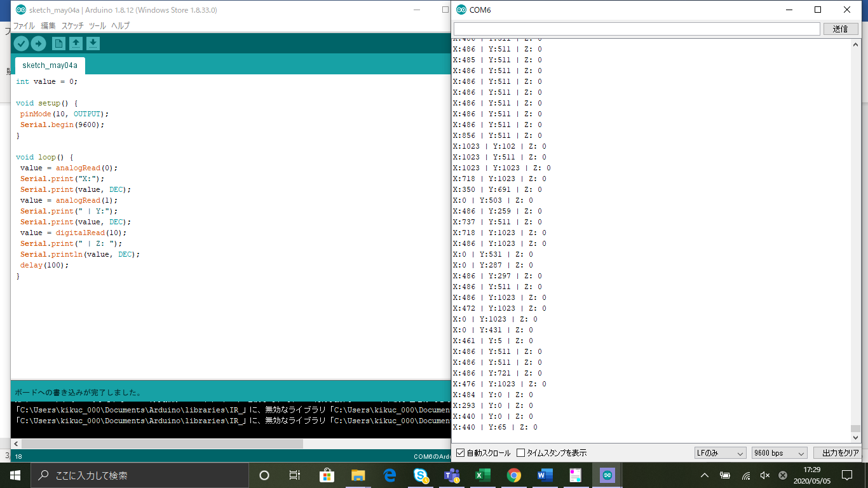Open the 9600 bps baud rate dropdown
868x488 pixels.
point(778,453)
